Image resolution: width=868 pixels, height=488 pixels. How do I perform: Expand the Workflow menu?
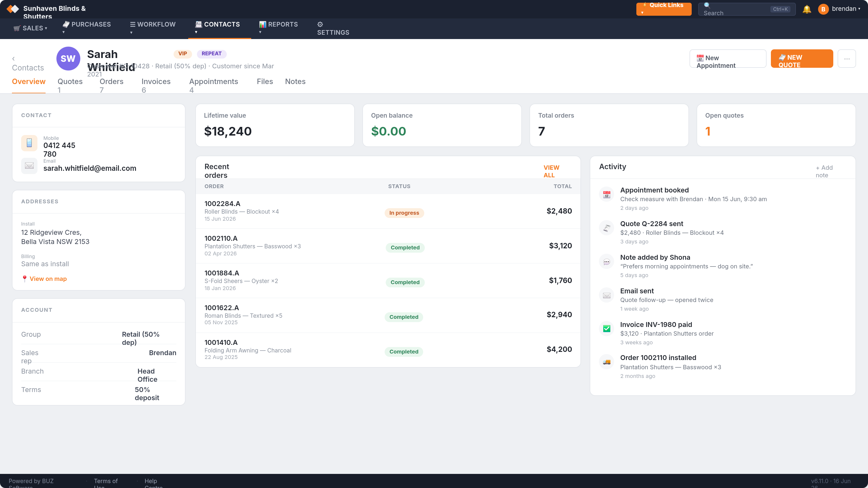pyautogui.click(x=153, y=28)
